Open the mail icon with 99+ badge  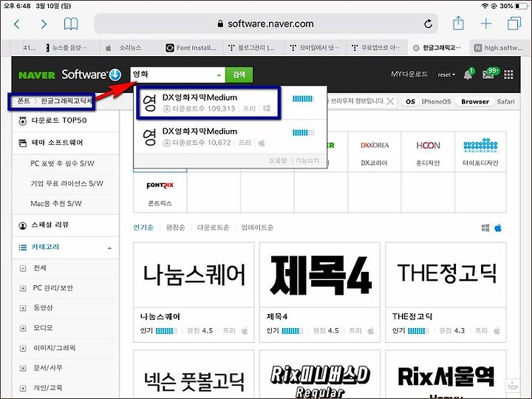[490, 73]
